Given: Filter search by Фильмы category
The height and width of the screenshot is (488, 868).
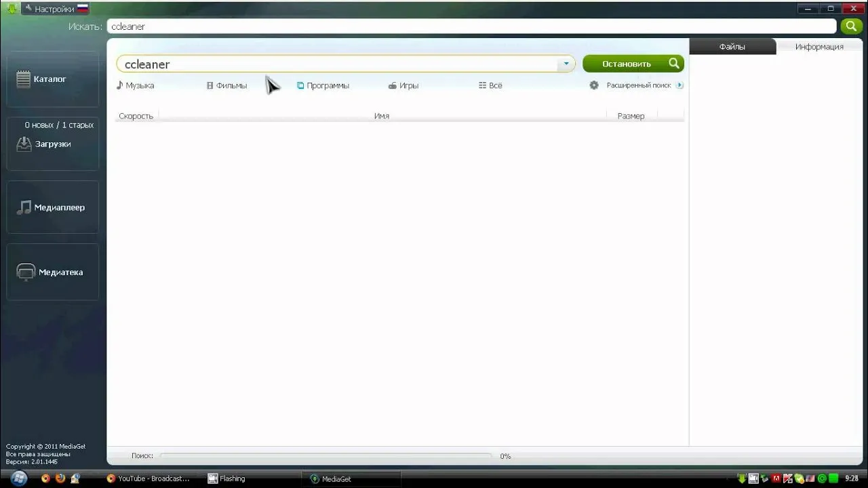Looking at the screenshot, I should point(226,85).
